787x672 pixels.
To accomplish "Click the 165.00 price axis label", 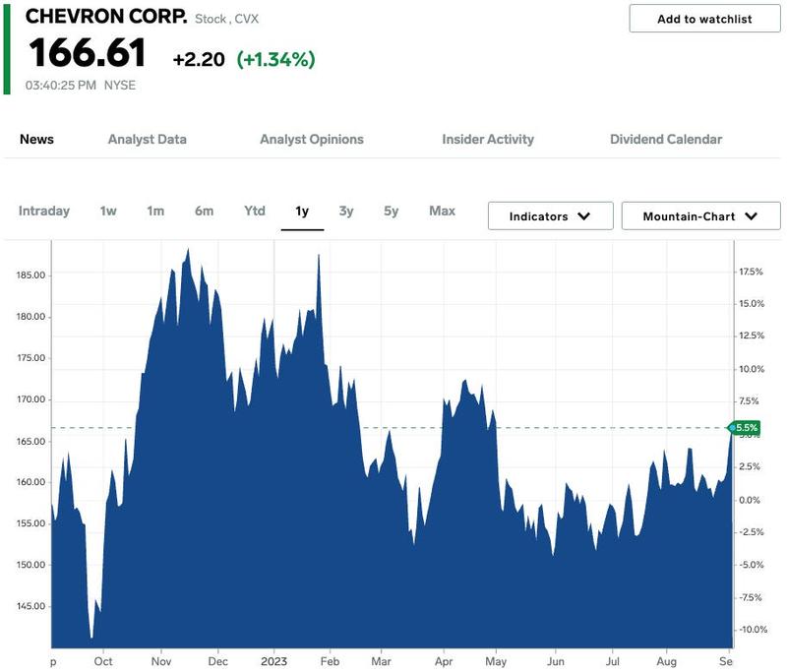I will pos(30,441).
